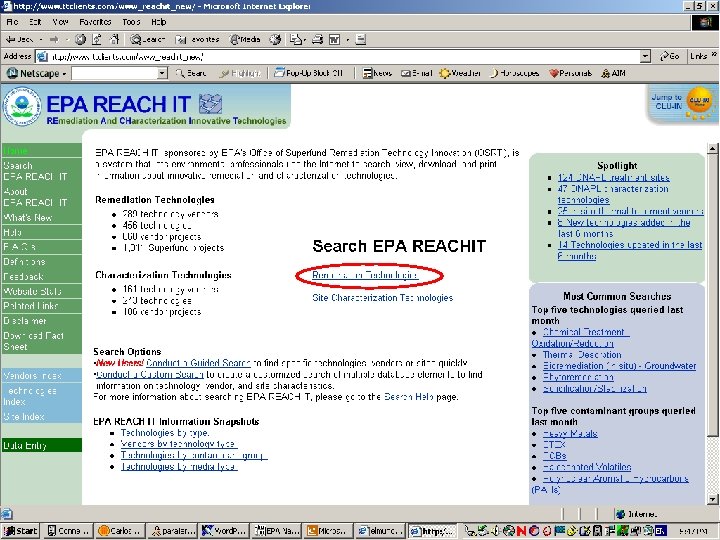Open the File menu
Viewport: 720px width, 540px height.
pyautogui.click(x=12, y=22)
